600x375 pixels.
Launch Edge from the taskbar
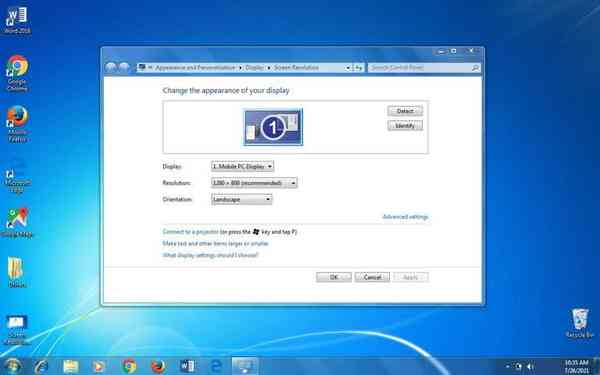coord(216,367)
